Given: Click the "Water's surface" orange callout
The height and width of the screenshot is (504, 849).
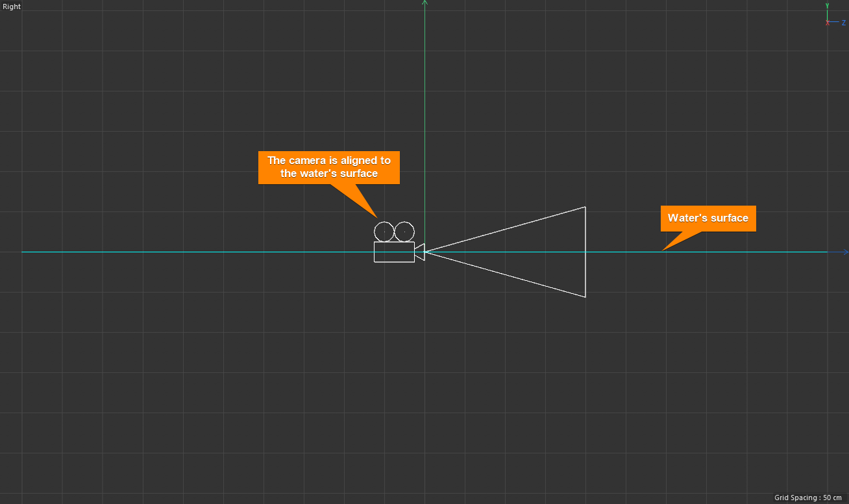Looking at the screenshot, I should 708,218.
